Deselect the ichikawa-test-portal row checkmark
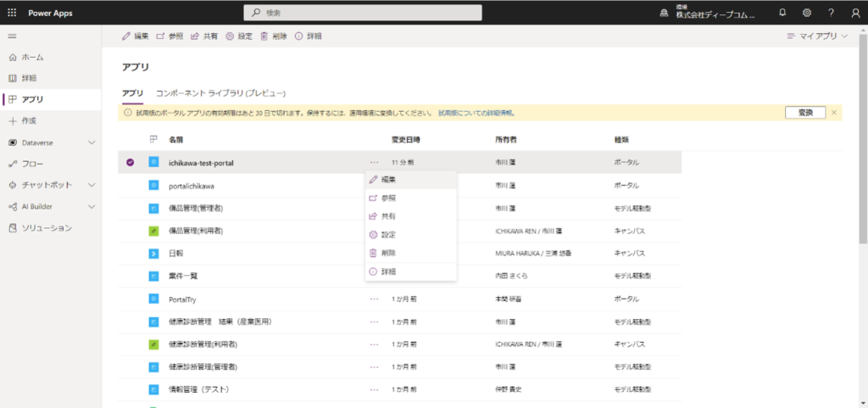This screenshot has width=868, height=408. [x=130, y=162]
